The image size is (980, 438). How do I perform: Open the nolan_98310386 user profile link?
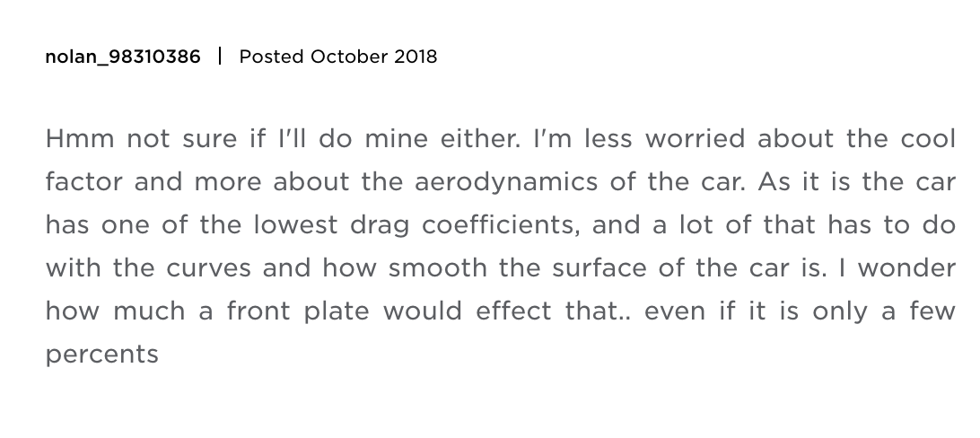123,57
